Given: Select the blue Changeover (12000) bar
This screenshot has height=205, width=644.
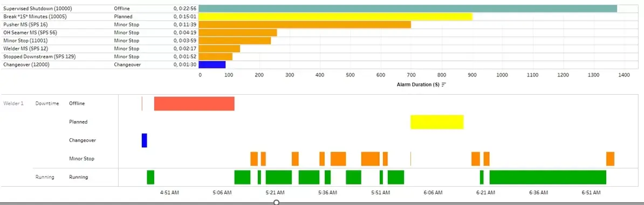Looking at the screenshot, I should click(x=212, y=65).
